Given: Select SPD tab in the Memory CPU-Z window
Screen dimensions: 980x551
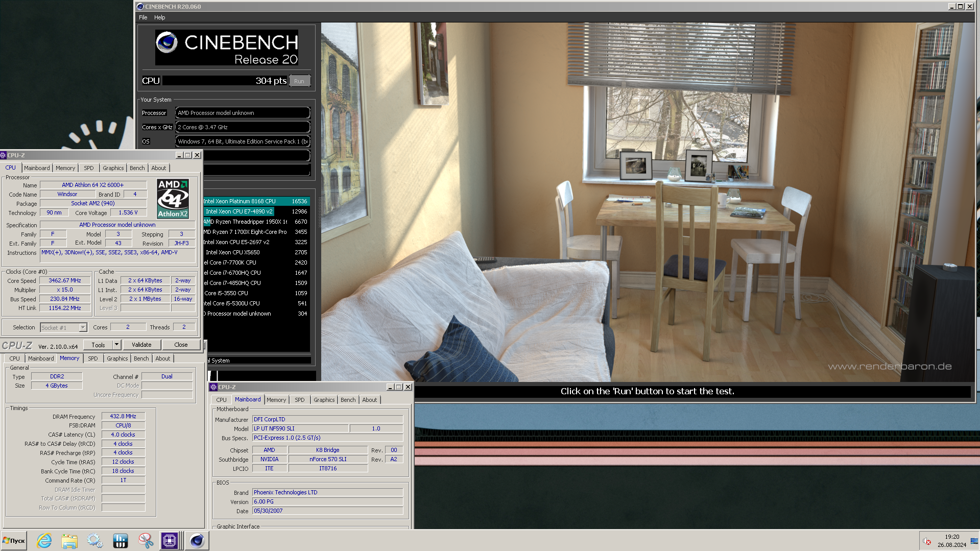Looking at the screenshot, I should coord(93,358).
